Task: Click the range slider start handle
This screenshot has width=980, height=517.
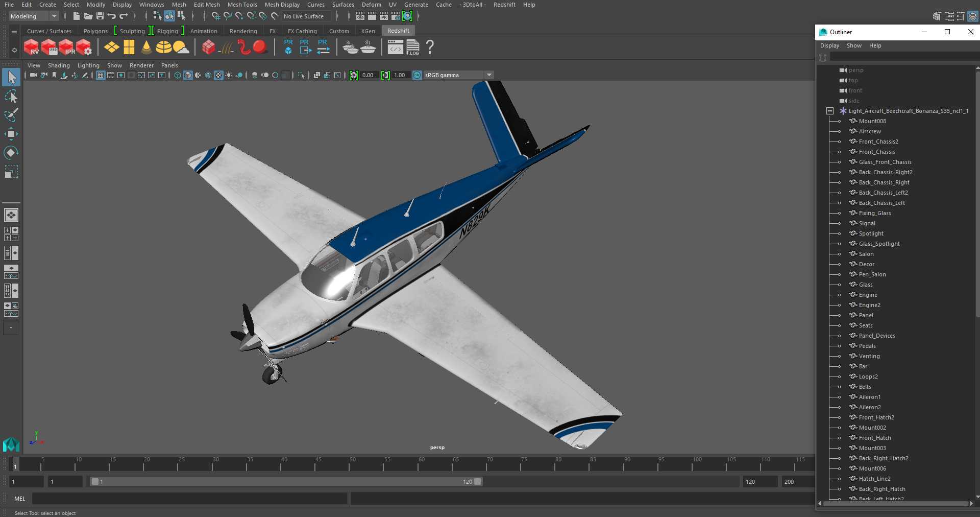Action: [95, 482]
